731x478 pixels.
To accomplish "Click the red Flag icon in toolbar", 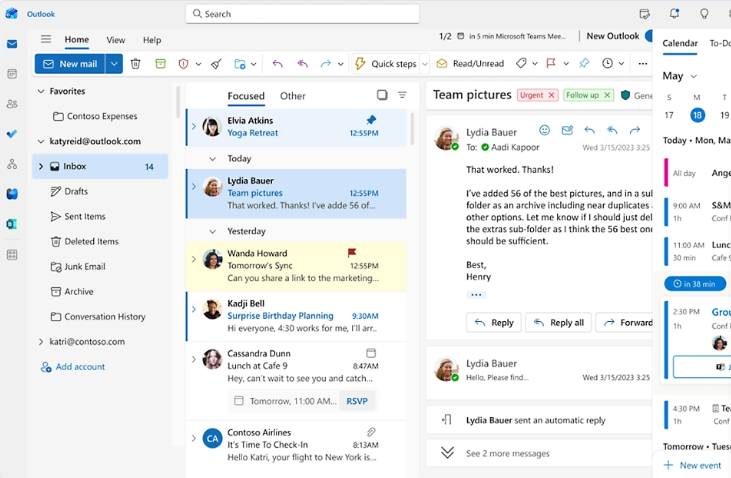I will pos(551,63).
